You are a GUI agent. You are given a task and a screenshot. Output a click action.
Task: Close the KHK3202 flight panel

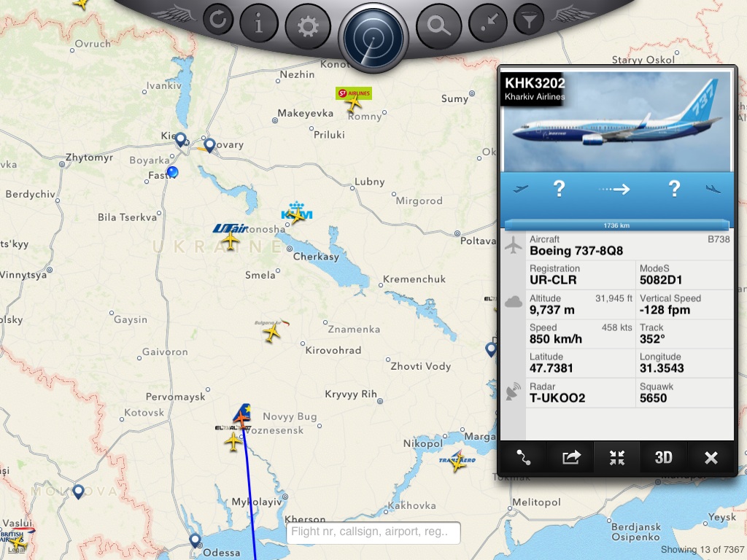click(711, 458)
